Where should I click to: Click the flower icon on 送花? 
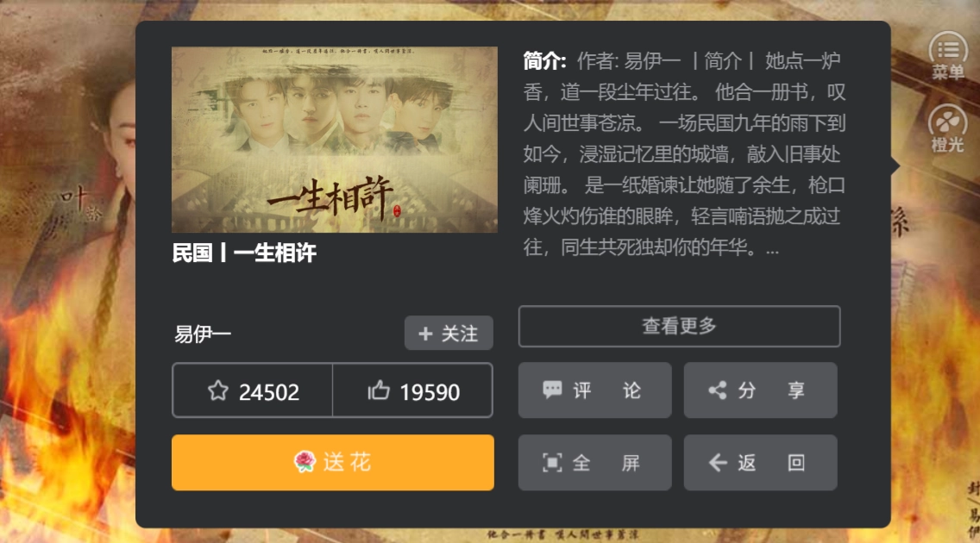[305, 462]
